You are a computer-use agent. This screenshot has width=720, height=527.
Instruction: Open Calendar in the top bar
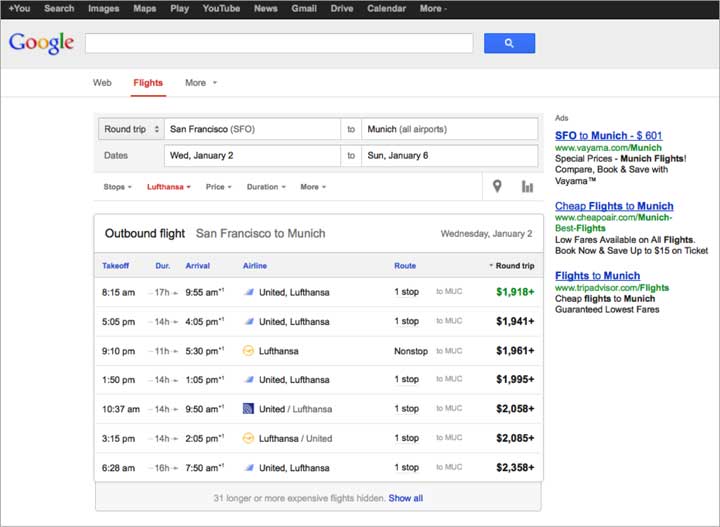point(386,8)
